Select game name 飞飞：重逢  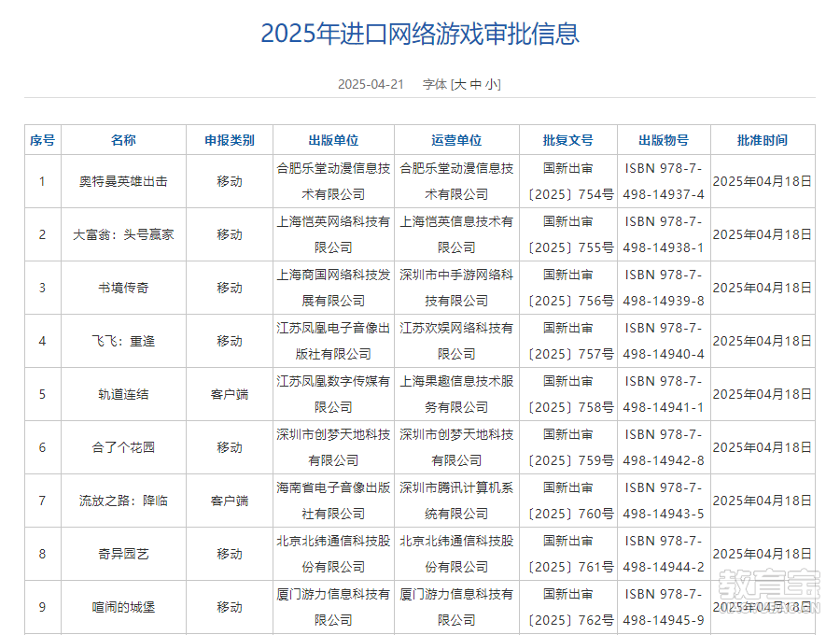click(123, 342)
